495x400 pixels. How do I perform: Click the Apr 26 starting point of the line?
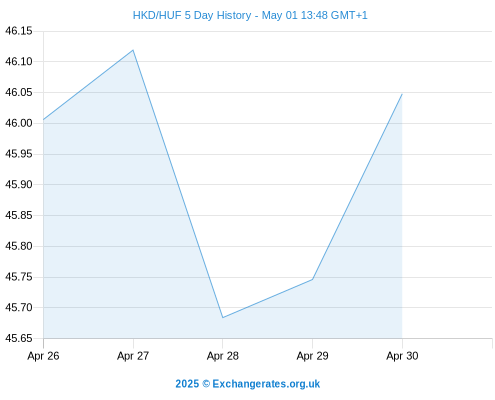point(44,120)
